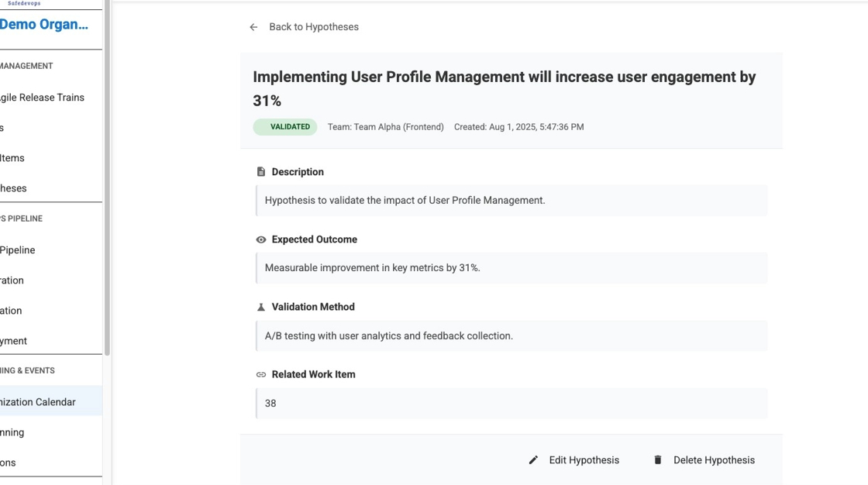Image resolution: width=868 pixels, height=485 pixels.
Task: Click the Related Work Item link icon
Action: (261, 375)
